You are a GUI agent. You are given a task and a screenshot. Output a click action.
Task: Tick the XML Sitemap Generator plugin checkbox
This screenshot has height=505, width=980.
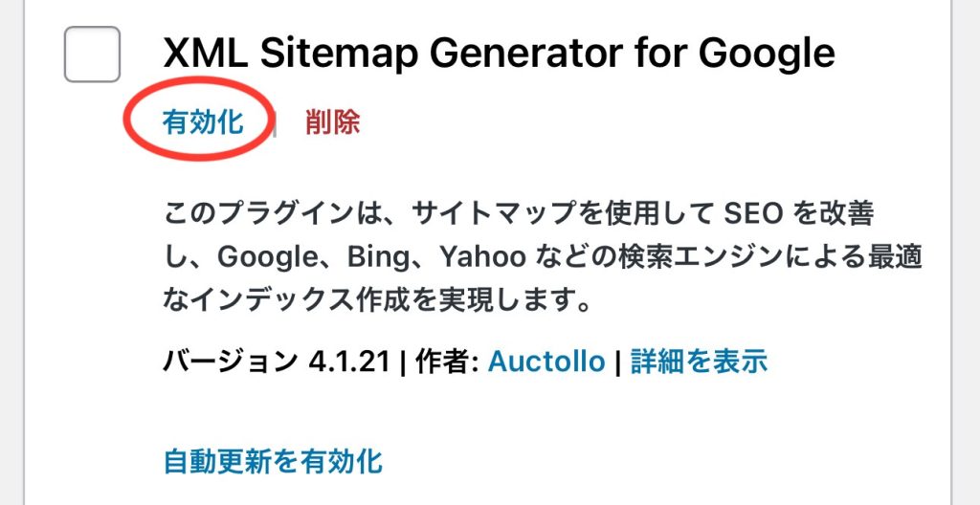92,55
